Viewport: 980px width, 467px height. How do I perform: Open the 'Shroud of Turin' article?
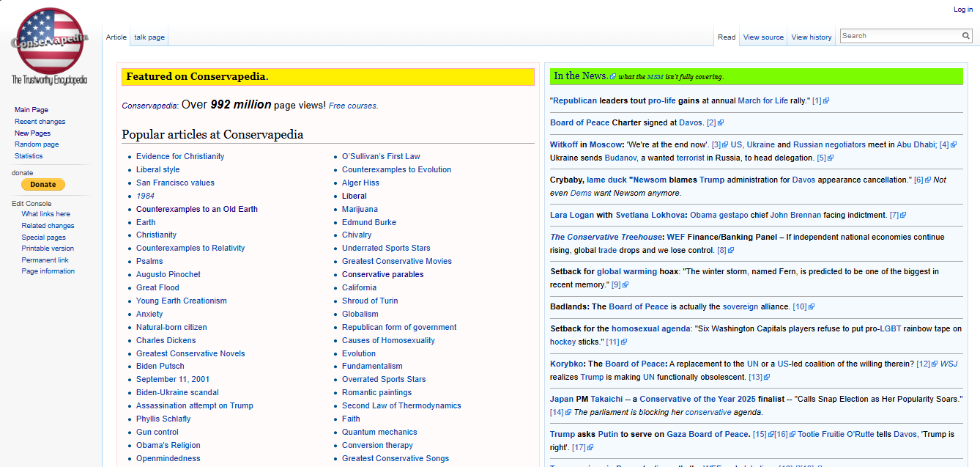(370, 301)
